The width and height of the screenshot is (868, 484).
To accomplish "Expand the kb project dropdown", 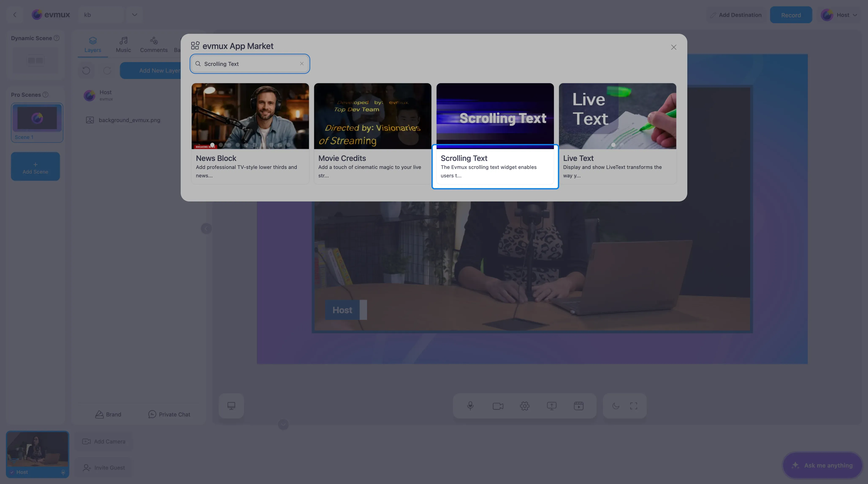I will click(134, 15).
